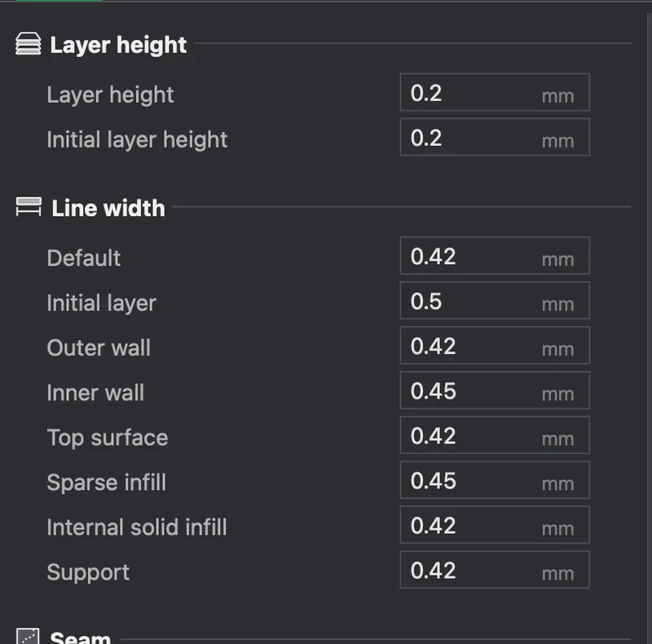Edit the Support line width field

[x=495, y=570]
